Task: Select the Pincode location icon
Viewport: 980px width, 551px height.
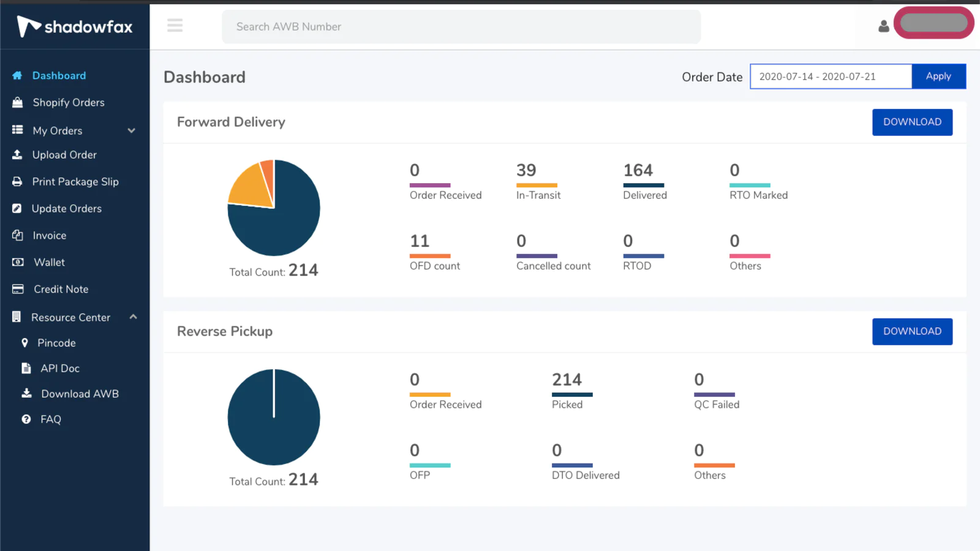Action: 24,343
